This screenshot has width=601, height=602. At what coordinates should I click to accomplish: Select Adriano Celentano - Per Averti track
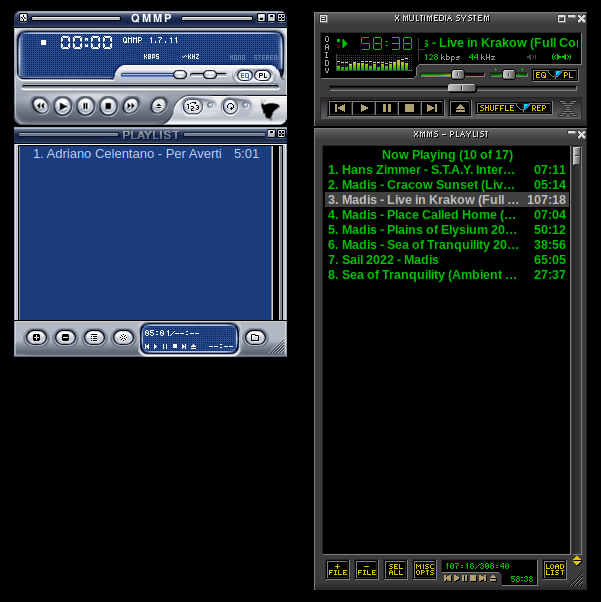coord(146,154)
